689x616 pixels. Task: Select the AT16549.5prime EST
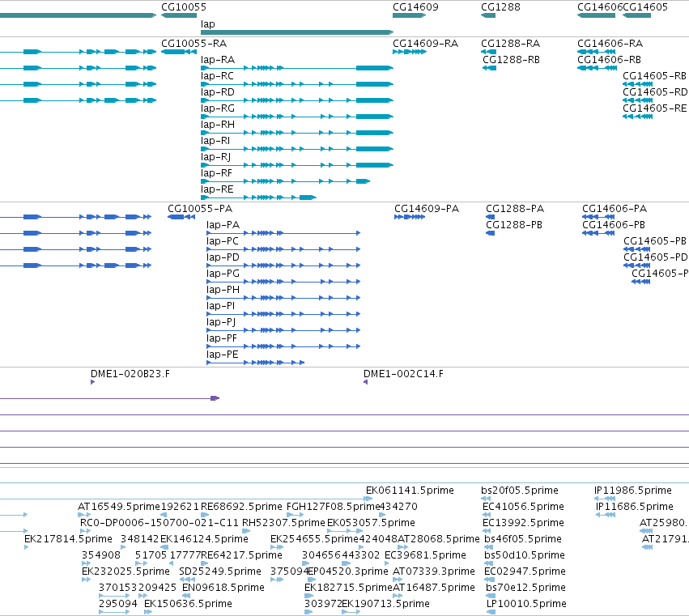tap(84, 515)
